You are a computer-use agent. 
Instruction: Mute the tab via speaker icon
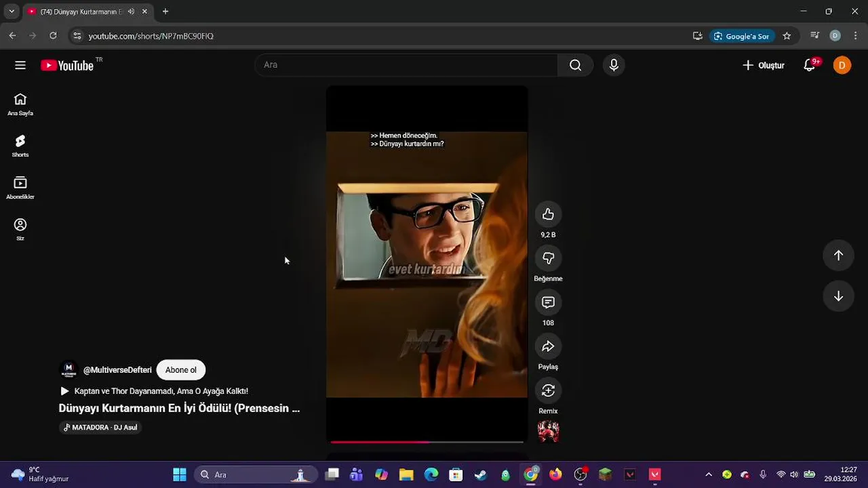(131, 12)
